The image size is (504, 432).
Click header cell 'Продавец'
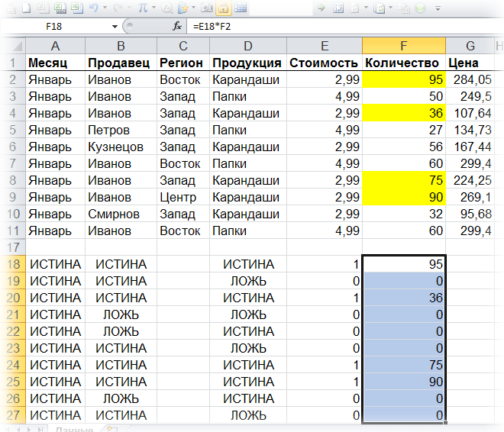tap(121, 63)
